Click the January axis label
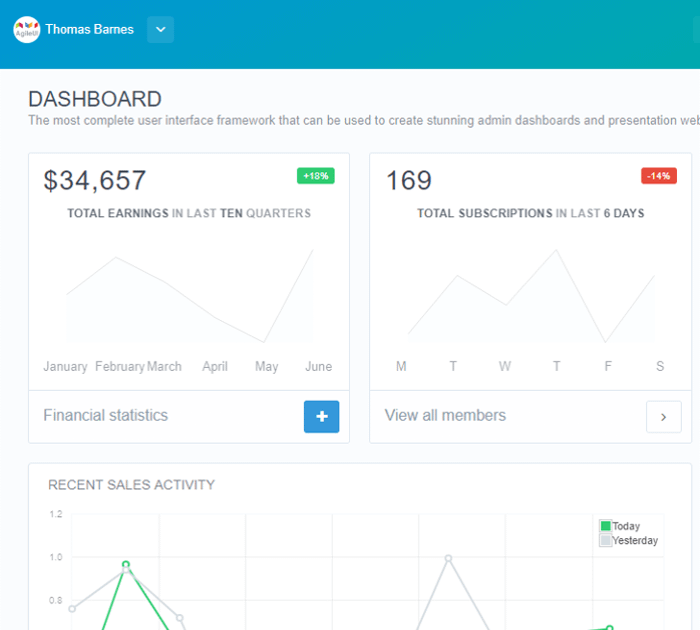 [x=65, y=367]
